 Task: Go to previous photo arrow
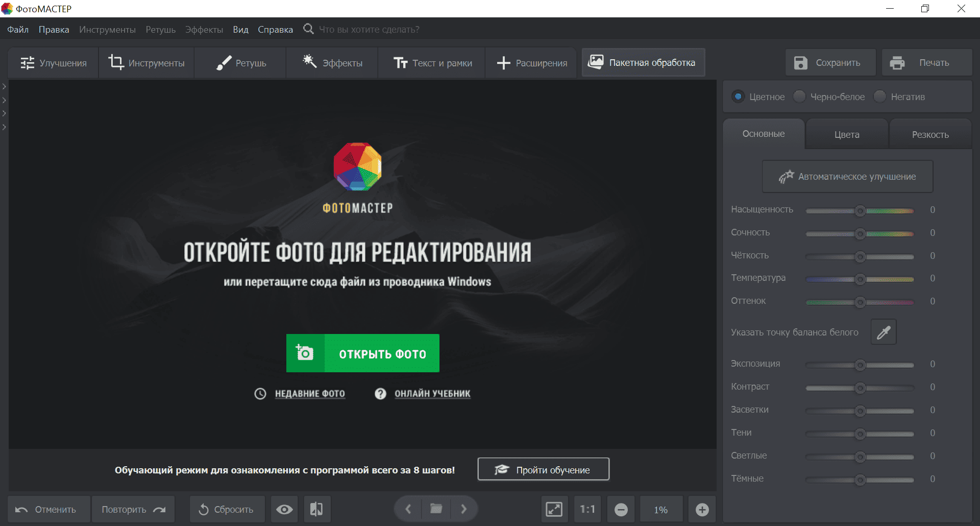pos(408,509)
